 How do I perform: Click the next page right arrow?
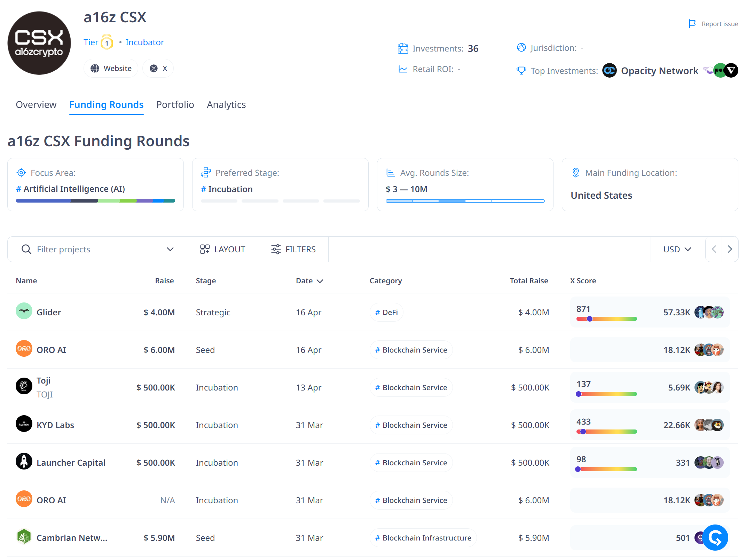(x=730, y=249)
